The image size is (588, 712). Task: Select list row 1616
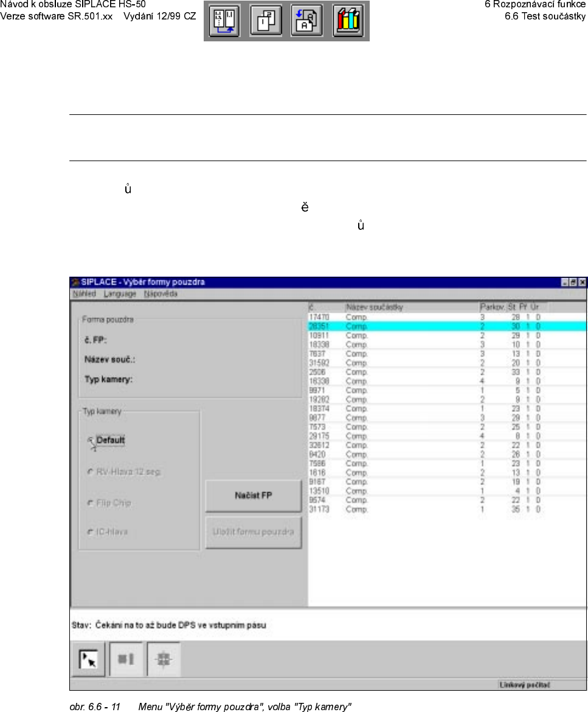click(x=447, y=472)
